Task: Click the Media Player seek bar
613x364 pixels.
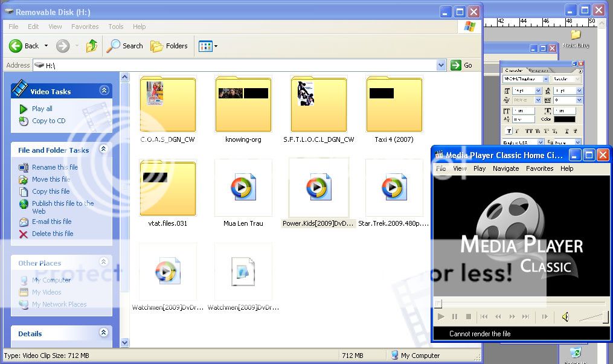Action: click(519, 304)
